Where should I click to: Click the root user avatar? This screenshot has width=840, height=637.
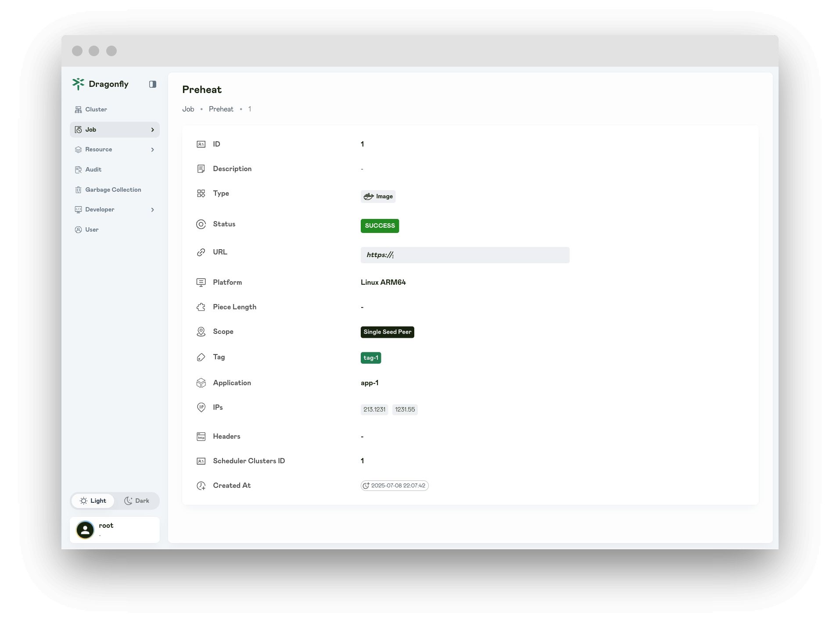click(85, 530)
